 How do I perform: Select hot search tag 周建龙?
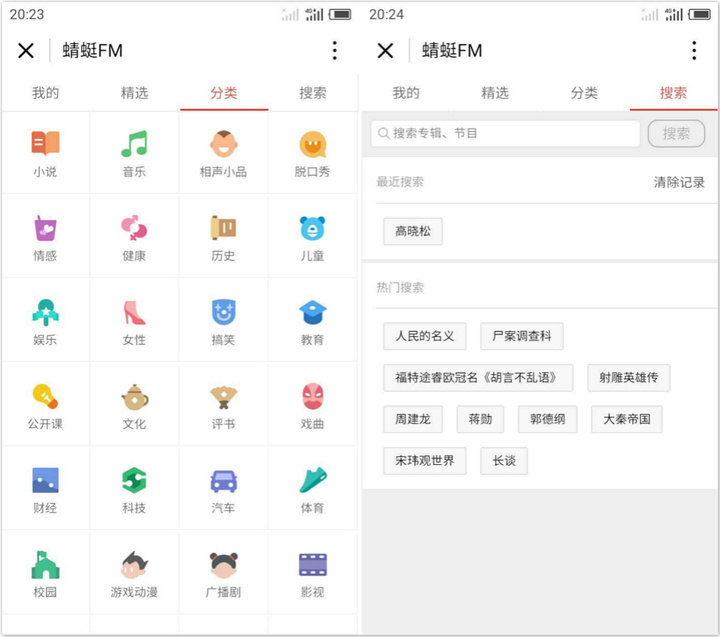(413, 419)
